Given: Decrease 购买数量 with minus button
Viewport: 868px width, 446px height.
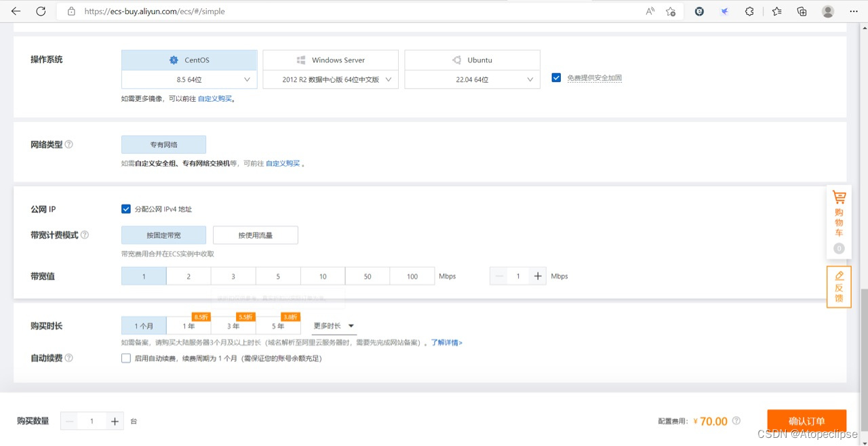Looking at the screenshot, I should 69,421.
